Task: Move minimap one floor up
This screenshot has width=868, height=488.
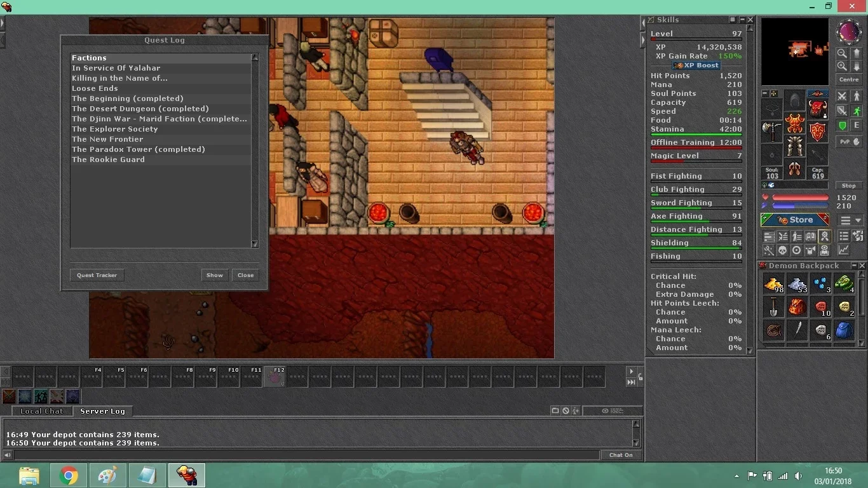Action: [857, 53]
